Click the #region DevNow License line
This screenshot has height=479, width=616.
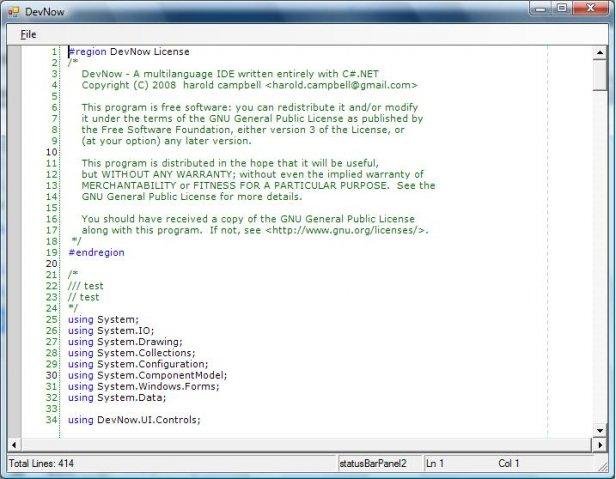pos(128,52)
